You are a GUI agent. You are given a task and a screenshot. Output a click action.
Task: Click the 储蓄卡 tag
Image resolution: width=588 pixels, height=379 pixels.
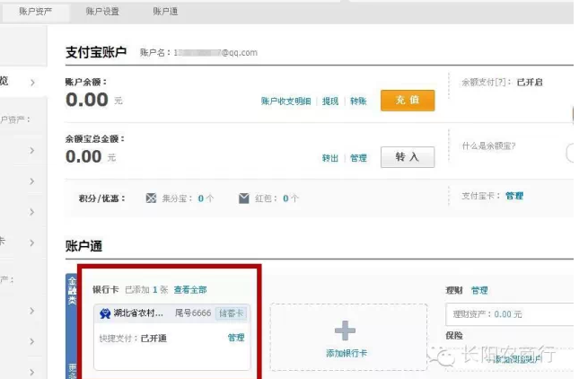tap(231, 313)
